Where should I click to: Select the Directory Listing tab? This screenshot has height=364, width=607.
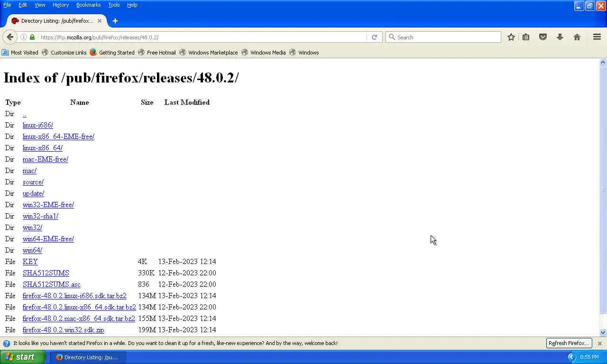pos(57,21)
